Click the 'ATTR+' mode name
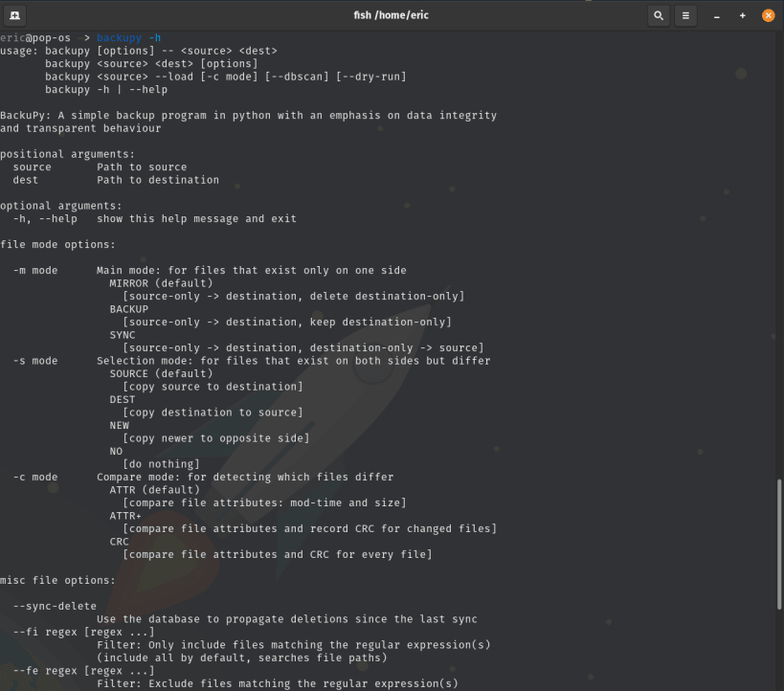 125,516
